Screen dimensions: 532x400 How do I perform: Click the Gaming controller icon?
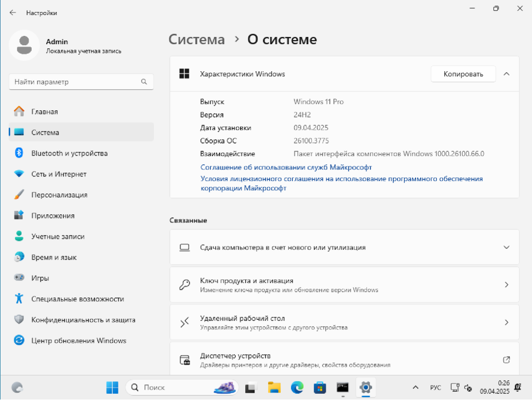click(x=19, y=277)
